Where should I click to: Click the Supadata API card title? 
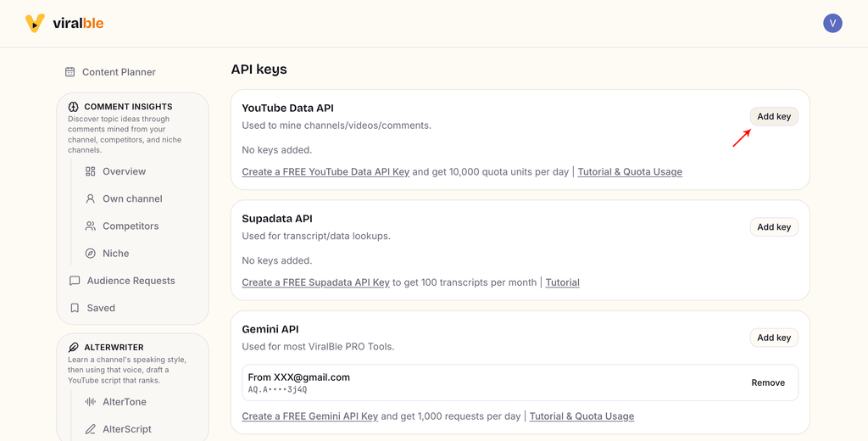coord(277,219)
